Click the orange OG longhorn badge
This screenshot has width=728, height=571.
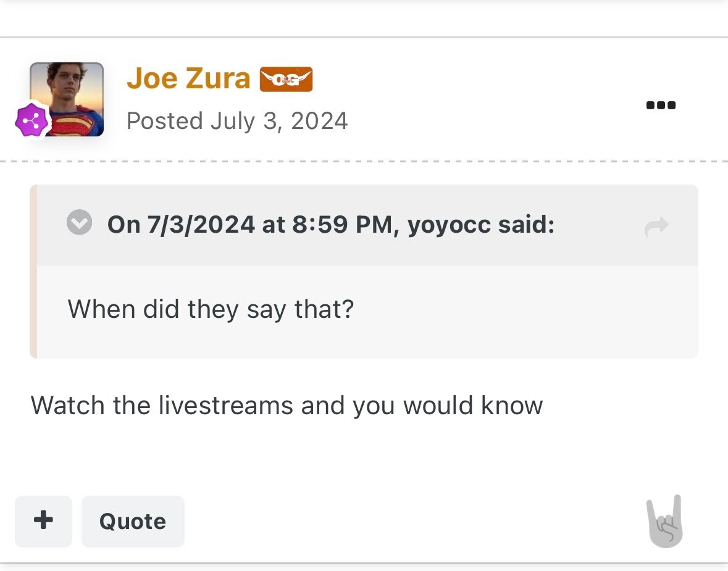coord(286,80)
